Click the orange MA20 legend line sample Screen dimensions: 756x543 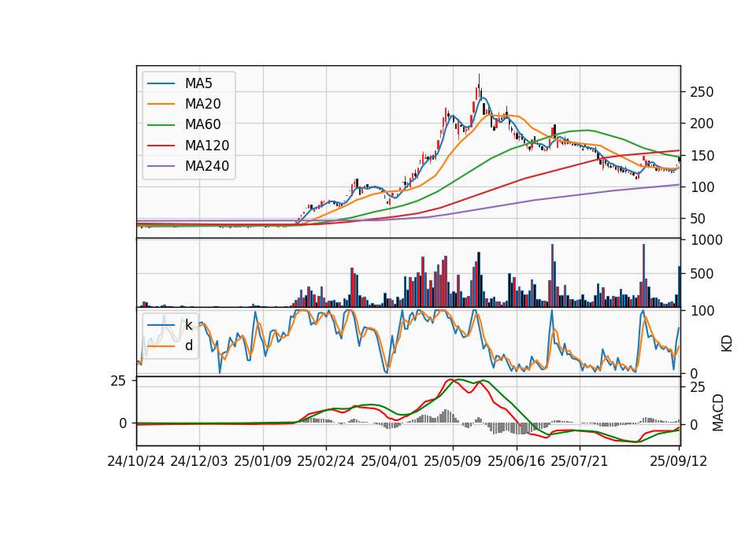(x=161, y=104)
